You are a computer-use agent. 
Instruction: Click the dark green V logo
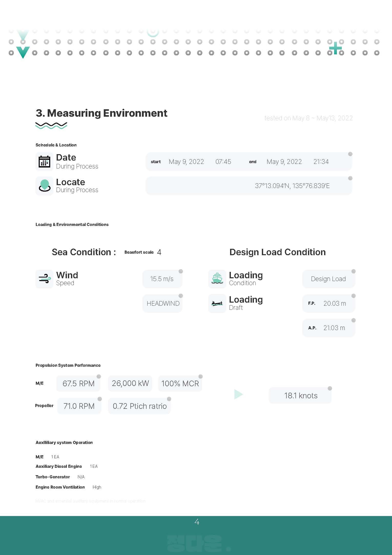pyautogui.click(x=23, y=52)
